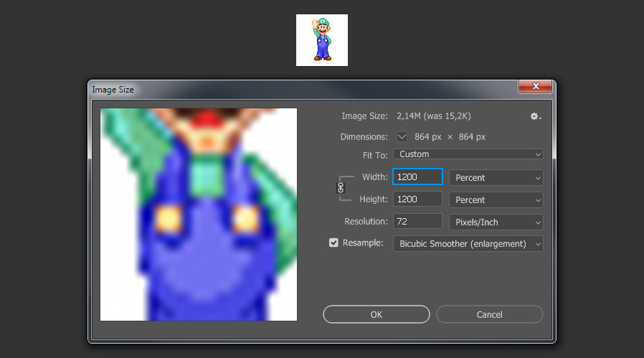Click the Image Size dialog title bar text

(x=113, y=90)
